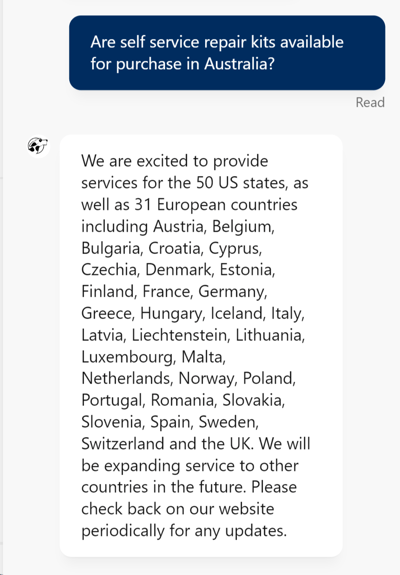Click 'be expanding service to other' line
This screenshot has height=575, width=400.
tap(190, 465)
